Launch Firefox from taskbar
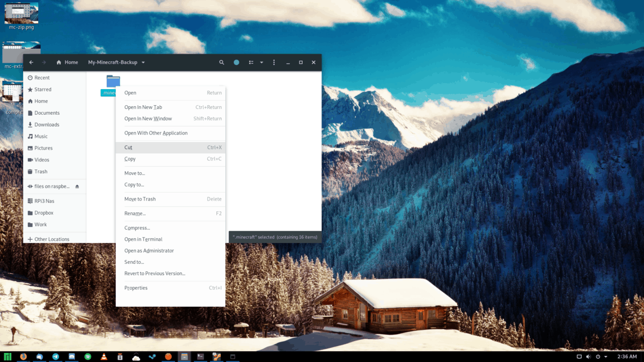Image resolution: width=644 pixels, height=362 pixels. (24, 357)
